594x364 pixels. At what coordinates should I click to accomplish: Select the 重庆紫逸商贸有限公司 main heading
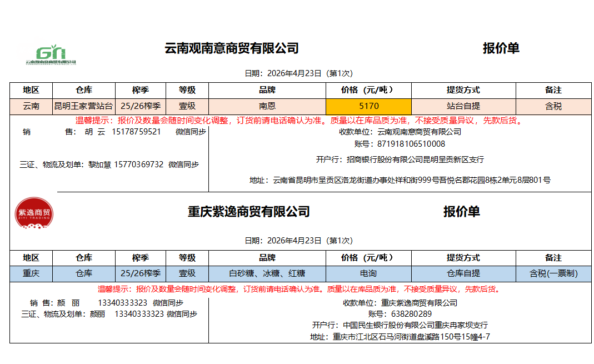point(249,212)
